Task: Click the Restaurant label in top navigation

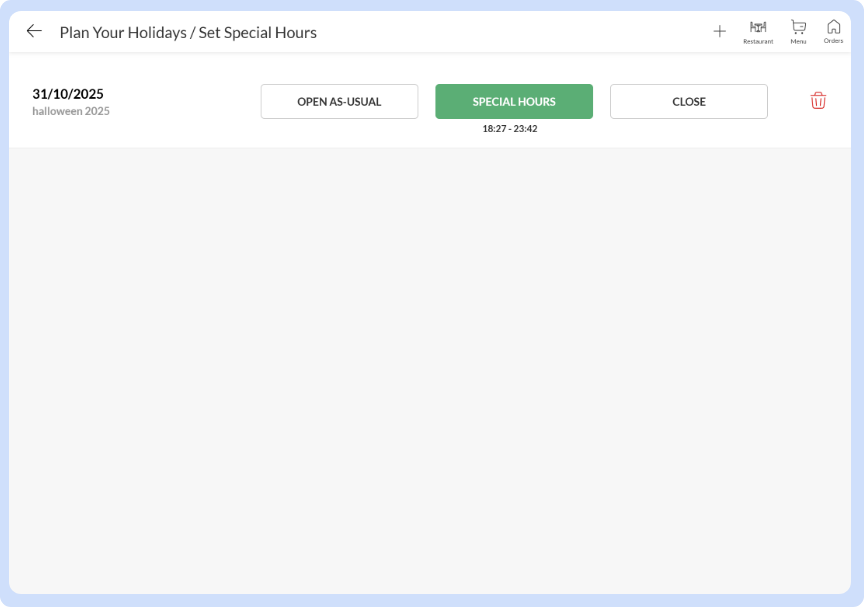Action: 758,42
